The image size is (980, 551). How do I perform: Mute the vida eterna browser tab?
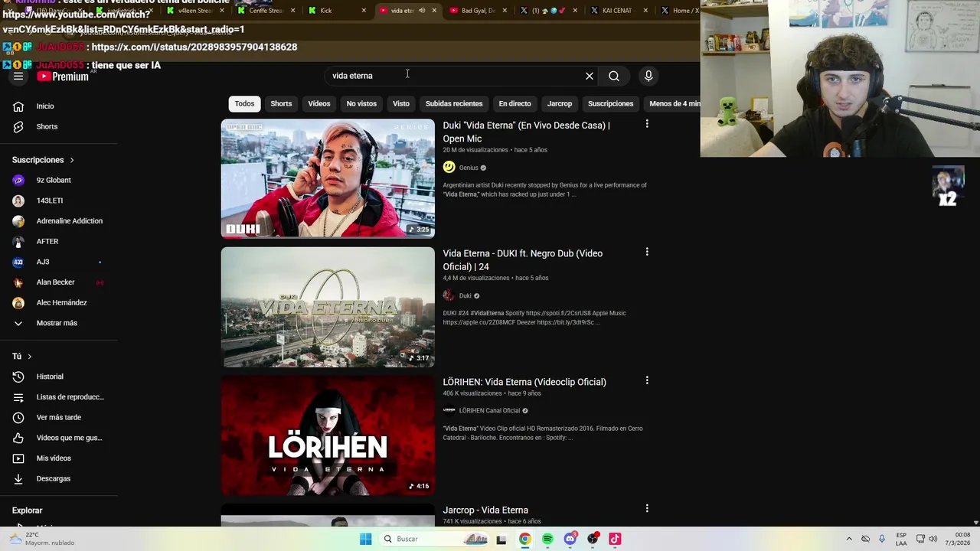[421, 11]
